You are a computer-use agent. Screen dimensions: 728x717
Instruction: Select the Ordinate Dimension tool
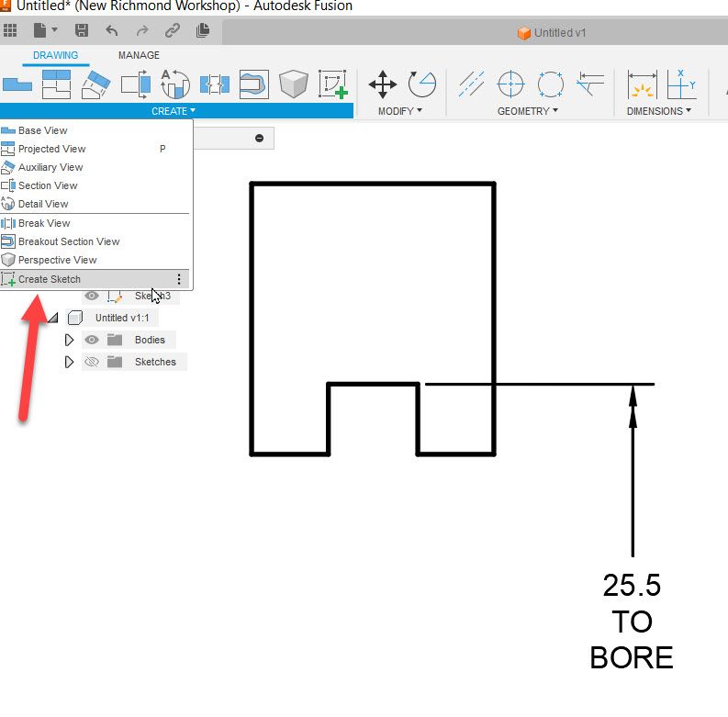(x=681, y=84)
